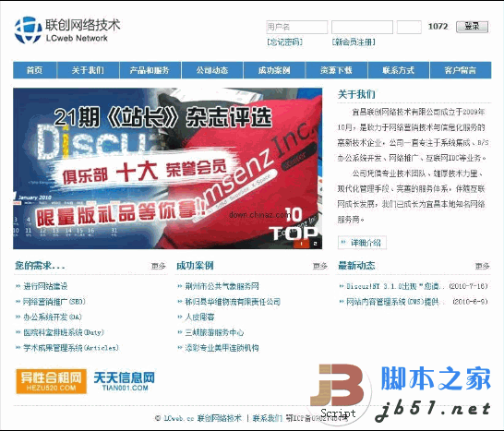The height and width of the screenshot is (431, 504).
Task: Go to the 首页 home menu item
Action: (35, 70)
